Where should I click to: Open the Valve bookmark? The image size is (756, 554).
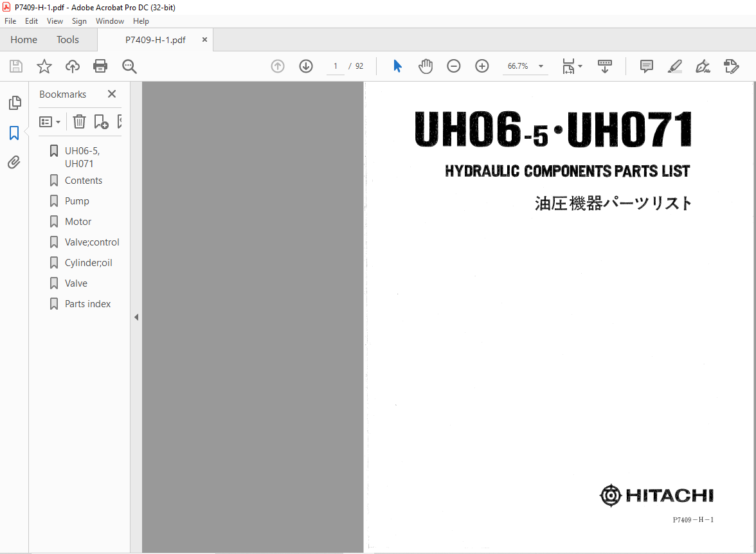76,283
